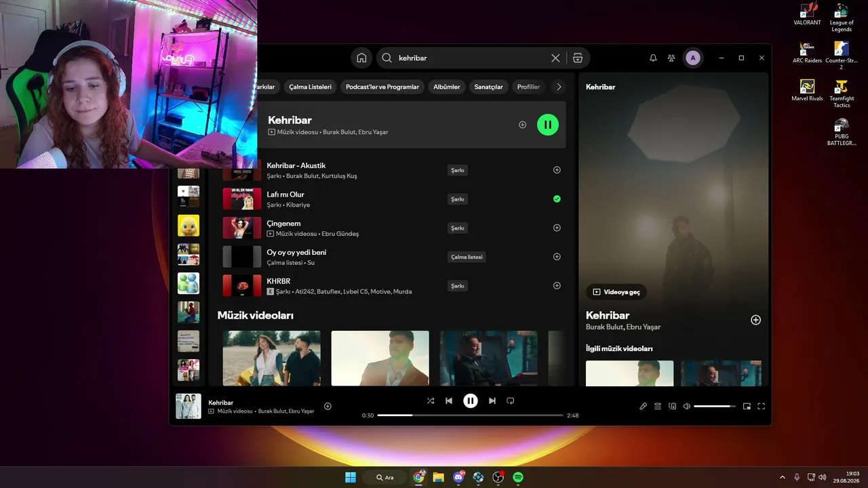The height and width of the screenshot is (488, 868).
Task: Open the Çingenem music video result
Action: click(393, 228)
